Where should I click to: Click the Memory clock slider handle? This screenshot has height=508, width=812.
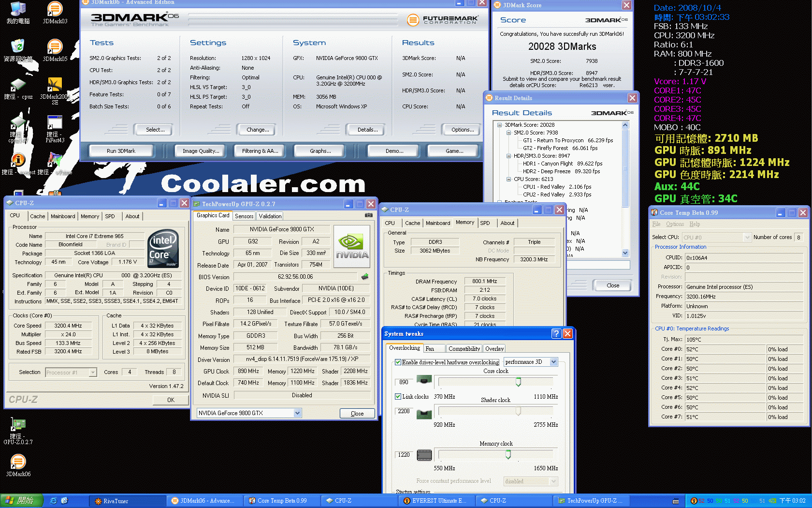508,454
